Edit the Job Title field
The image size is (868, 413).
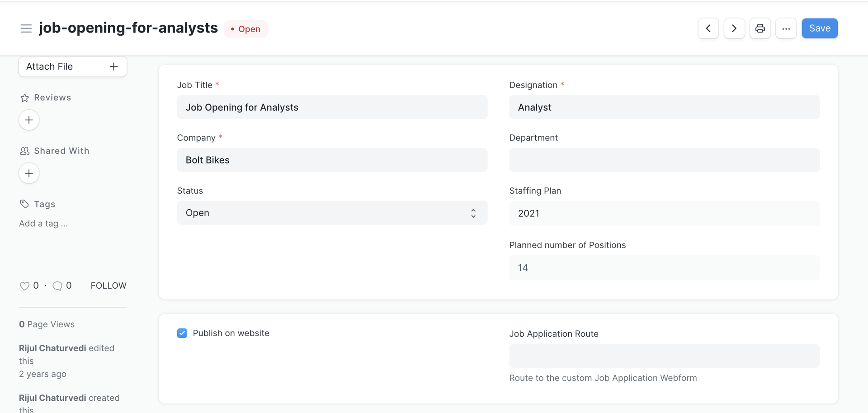332,108
